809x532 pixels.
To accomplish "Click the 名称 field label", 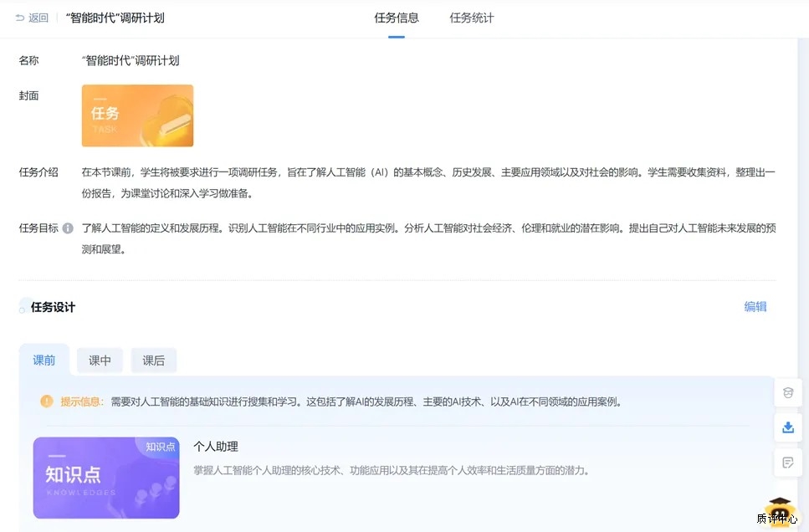I will [29, 60].
